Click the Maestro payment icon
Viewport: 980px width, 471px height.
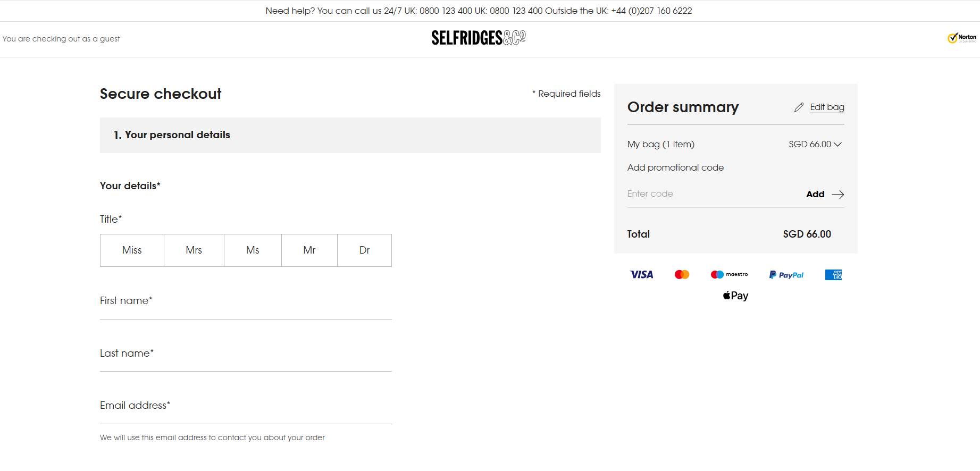click(x=729, y=274)
